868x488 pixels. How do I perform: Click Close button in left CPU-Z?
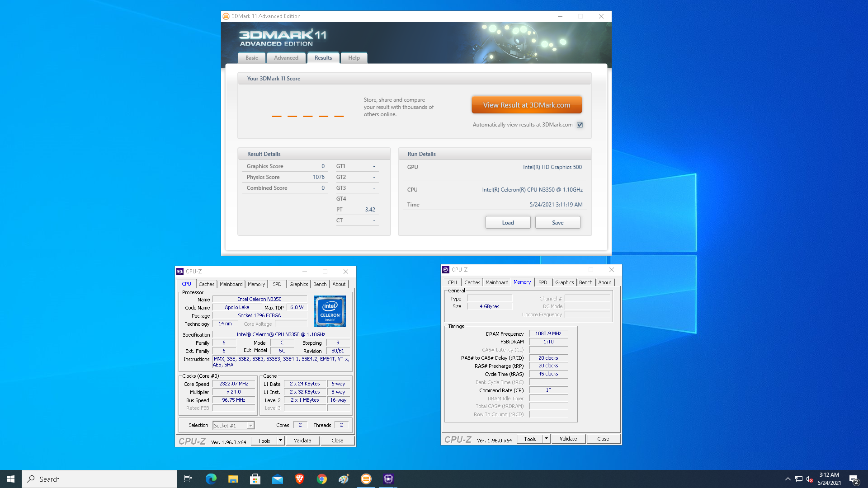click(337, 441)
